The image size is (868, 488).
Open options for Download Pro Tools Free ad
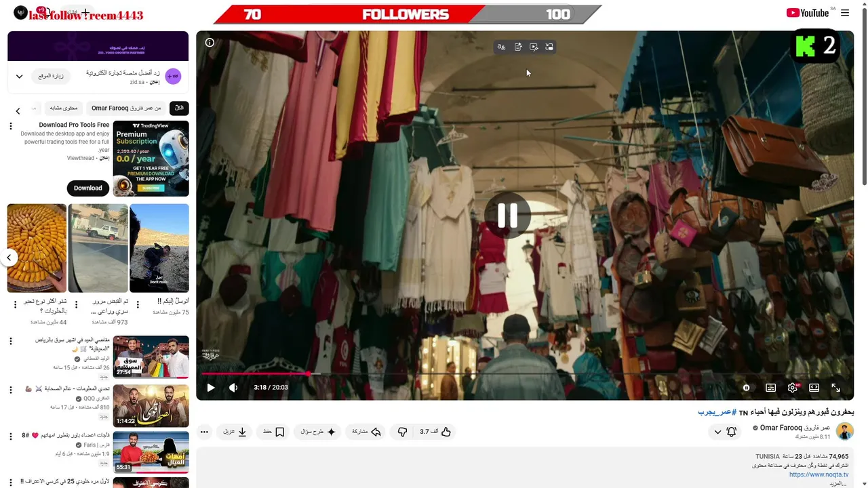10,126
